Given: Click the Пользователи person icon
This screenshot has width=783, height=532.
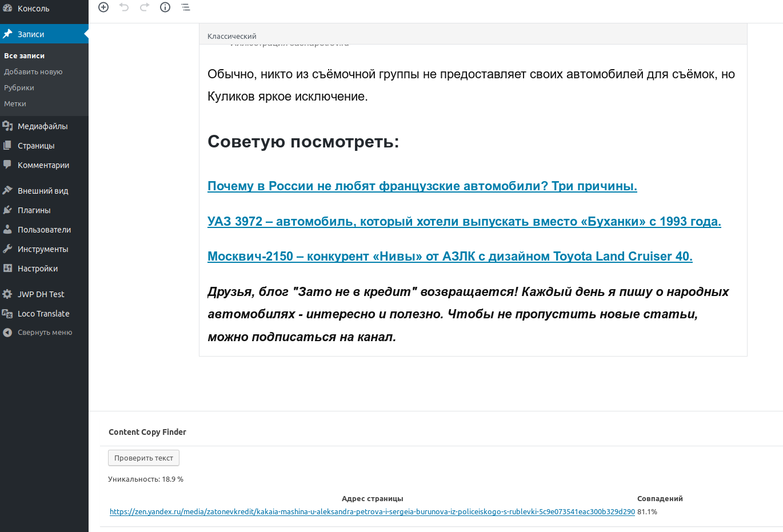Looking at the screenshot, I should [7, 230].
